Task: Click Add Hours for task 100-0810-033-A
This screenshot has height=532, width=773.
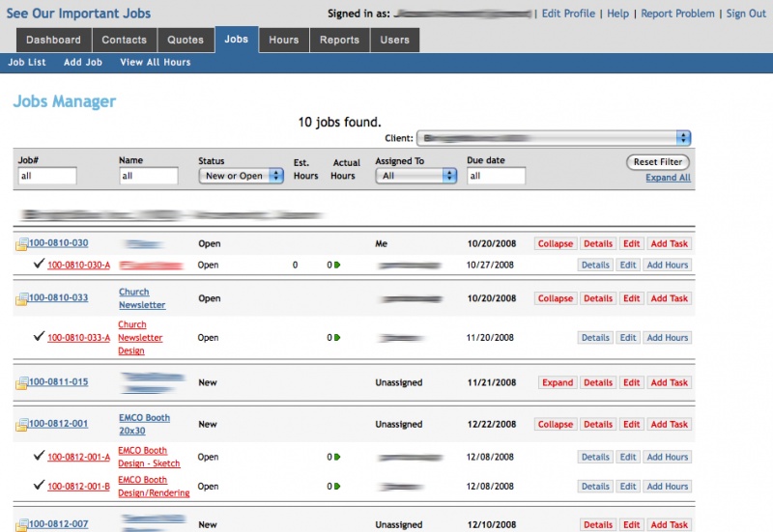Action: 667,338
